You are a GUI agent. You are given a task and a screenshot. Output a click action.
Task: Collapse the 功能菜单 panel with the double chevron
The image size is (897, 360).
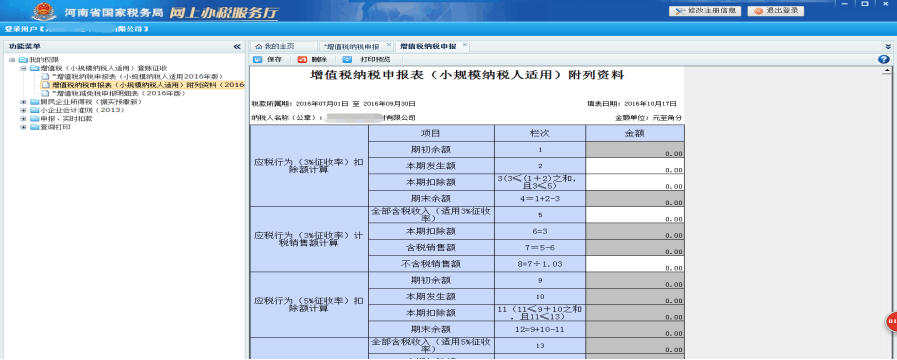pos(237,46)
